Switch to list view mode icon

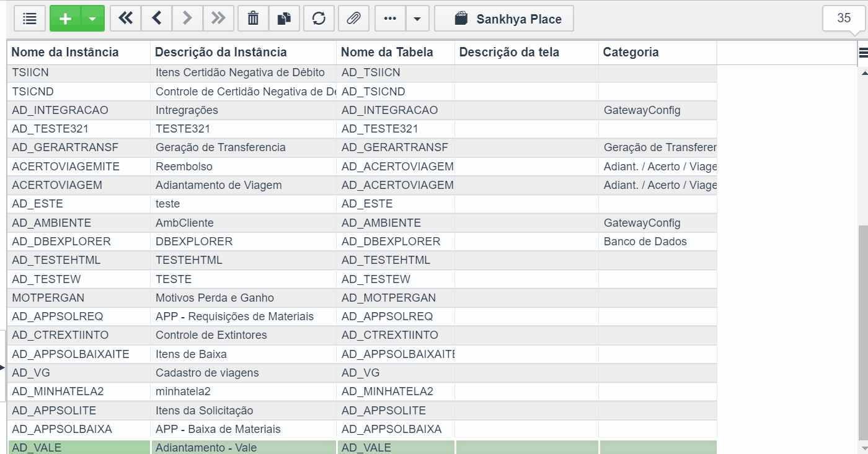coord(30,19)
